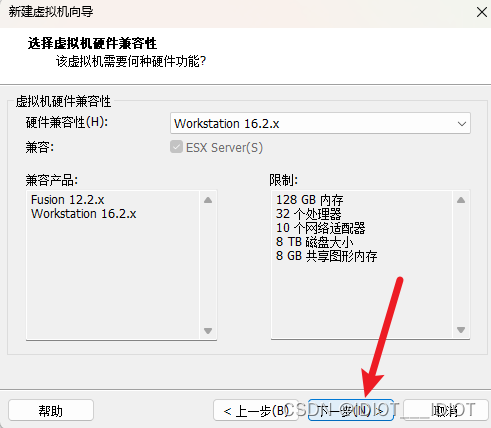
Task: Open the hardware compatibility dropdown
Action: (x=320, y=123)
